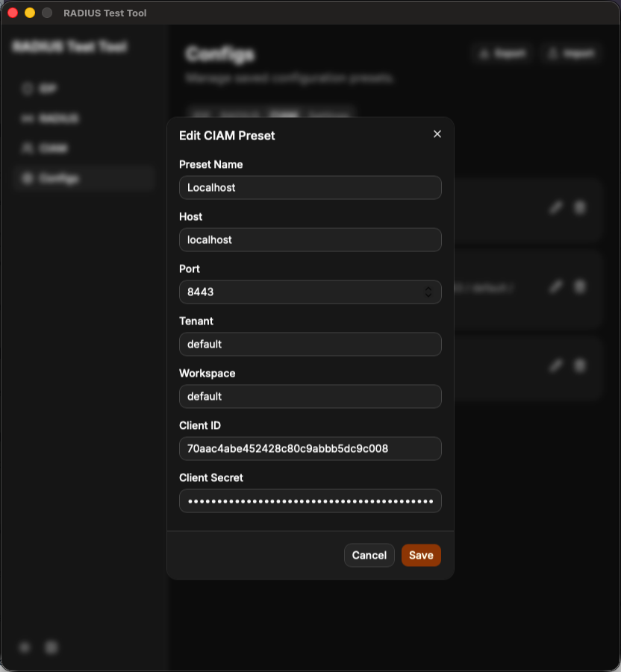Click the Port label text
Viewport: 621px width, 672px height.
190,269
